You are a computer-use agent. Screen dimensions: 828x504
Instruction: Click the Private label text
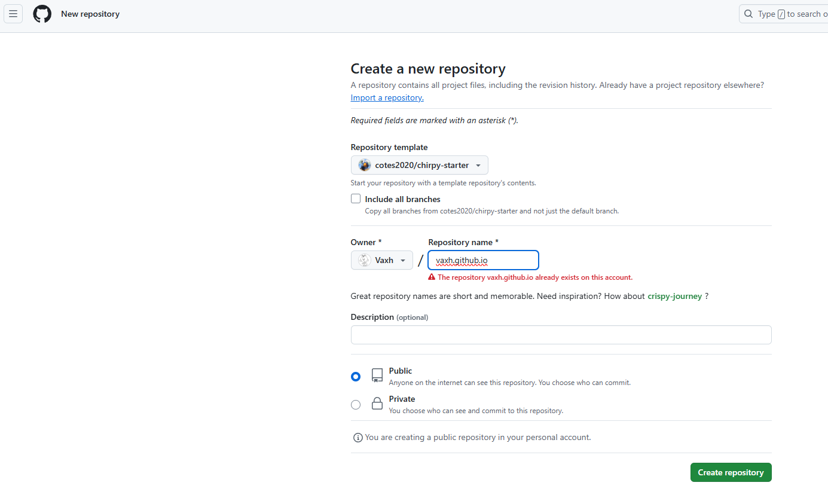tap(402, 399)
